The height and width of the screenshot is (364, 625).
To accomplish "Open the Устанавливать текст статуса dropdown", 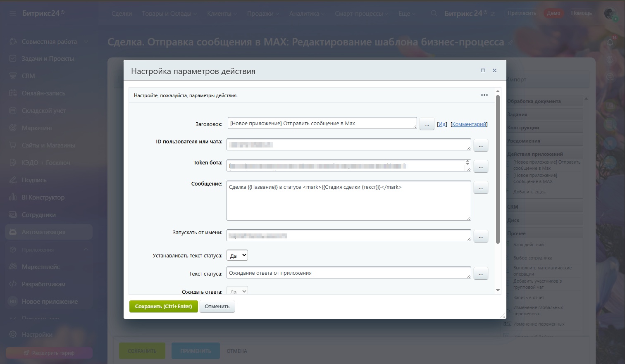I will coord(237,255).
